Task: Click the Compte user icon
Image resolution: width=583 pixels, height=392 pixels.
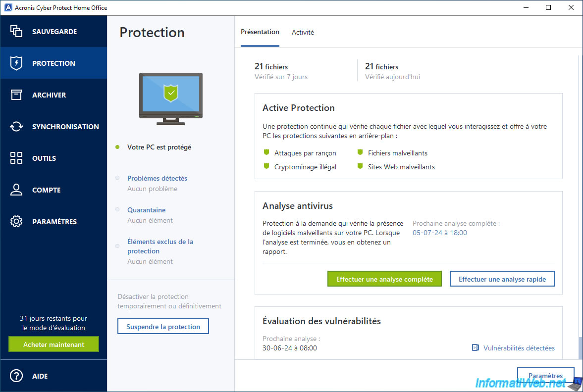Action: (16, 190)
